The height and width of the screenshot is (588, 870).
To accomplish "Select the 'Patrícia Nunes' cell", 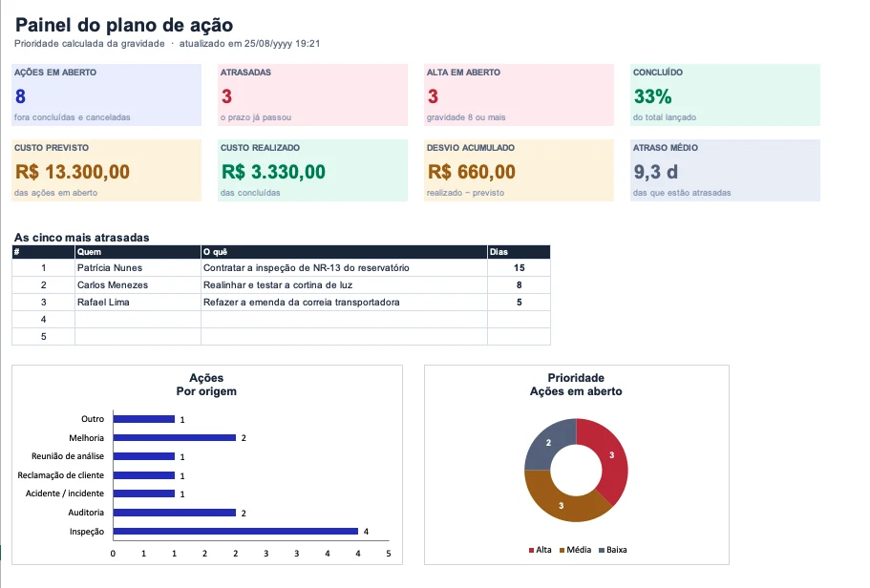I will point(138,268).
